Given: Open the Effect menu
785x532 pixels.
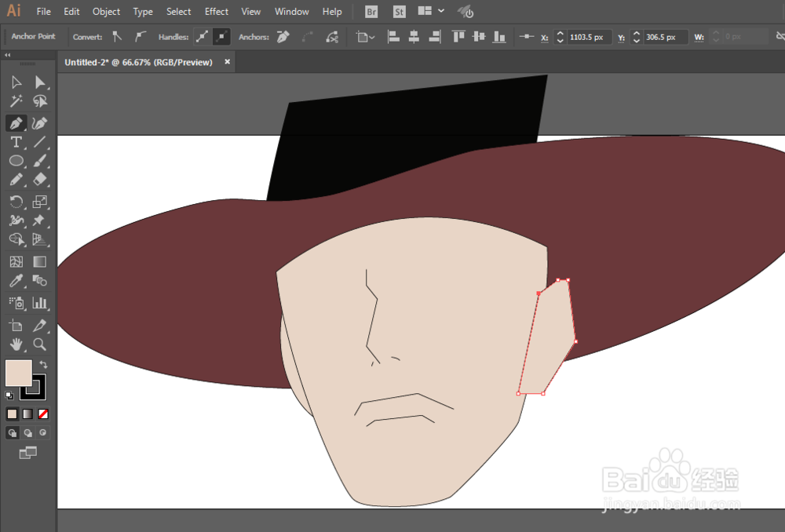Looking at the screenshot, I should pyautogui.click(x=217, y=12).
